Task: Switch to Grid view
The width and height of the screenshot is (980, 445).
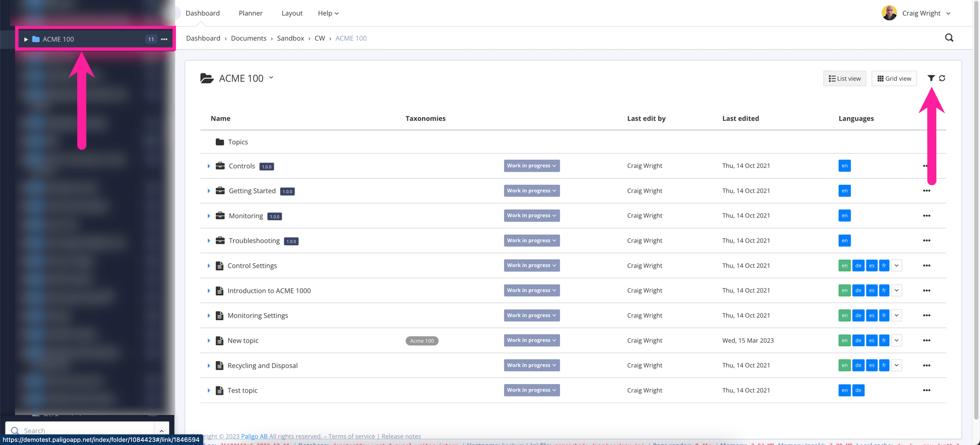Action: 894,78
